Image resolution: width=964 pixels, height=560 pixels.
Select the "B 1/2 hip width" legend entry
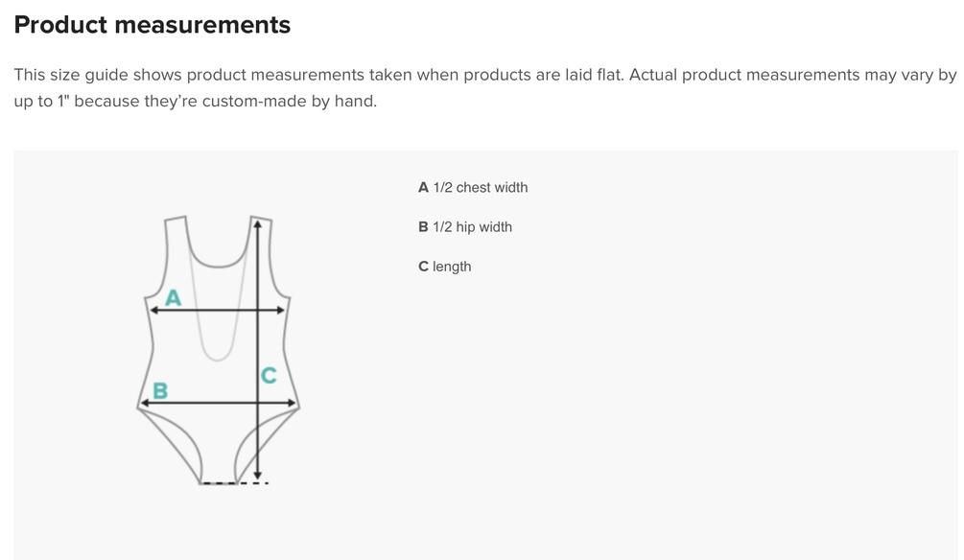465,227
